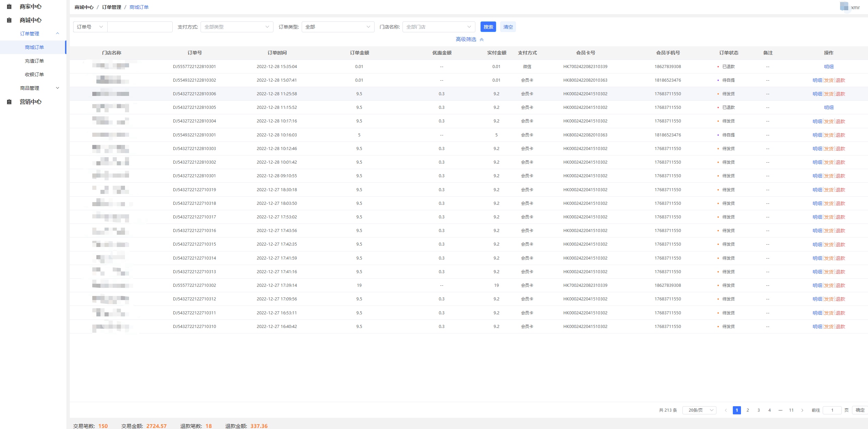Go to the previous page arrow
Viewport: 868px width, 429px height.
click(x=726, y=410)
